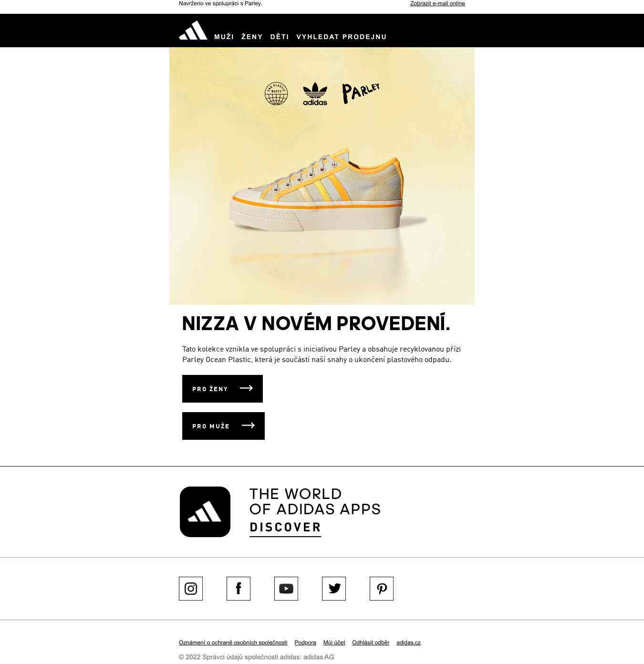Click the adidas app icon

point(205,512)
